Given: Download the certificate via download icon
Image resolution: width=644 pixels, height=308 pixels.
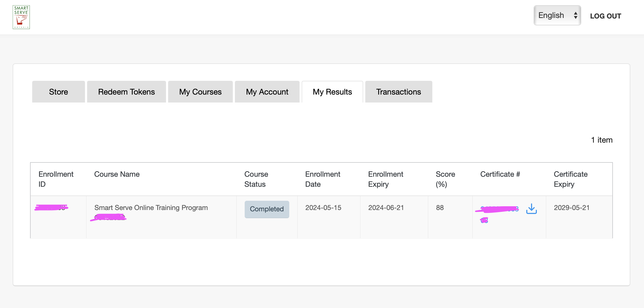Looking at the screenshot, I should [x=531, y=209].
